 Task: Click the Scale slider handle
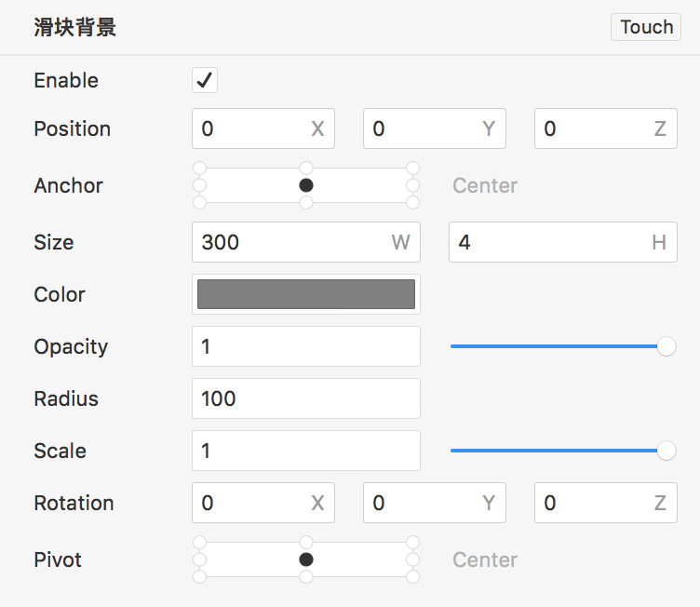[x=666, y=451]
